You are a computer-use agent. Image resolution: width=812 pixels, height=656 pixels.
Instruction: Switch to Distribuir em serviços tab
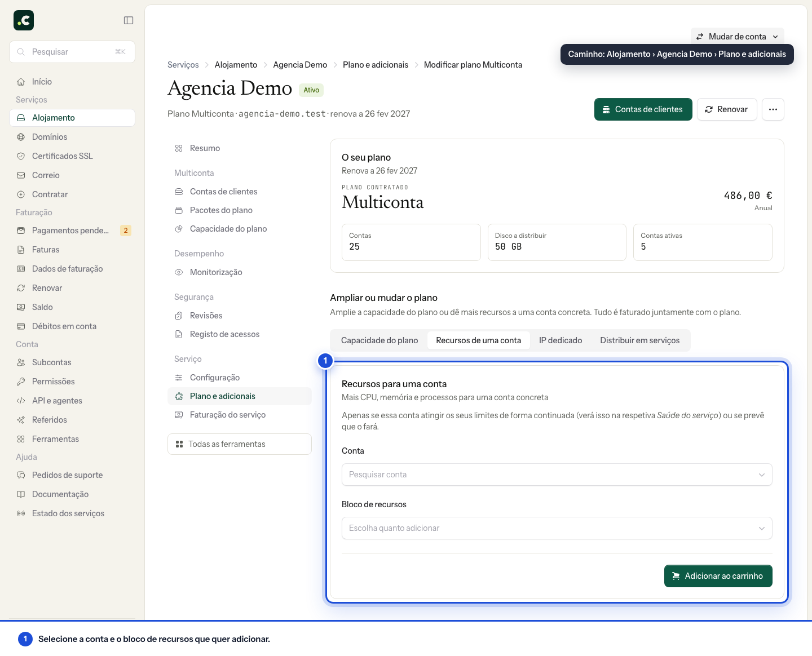point(640,340)
